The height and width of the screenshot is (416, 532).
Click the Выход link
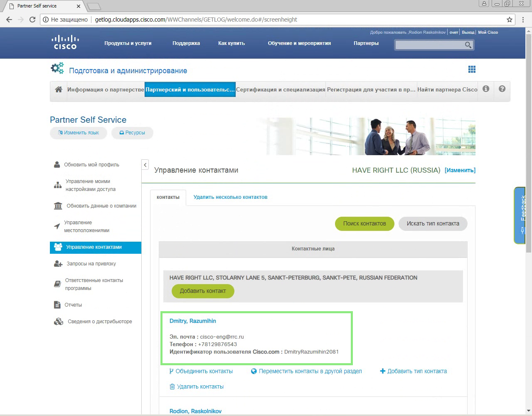pos(468,32)
